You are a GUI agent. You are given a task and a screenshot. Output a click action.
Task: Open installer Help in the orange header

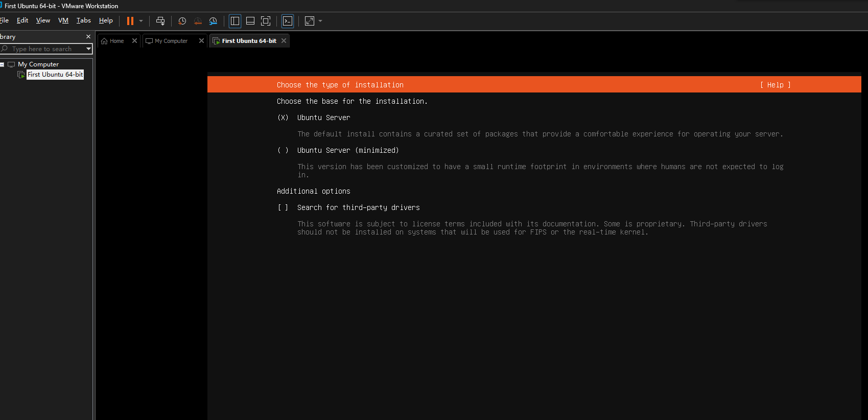point(775,85)
